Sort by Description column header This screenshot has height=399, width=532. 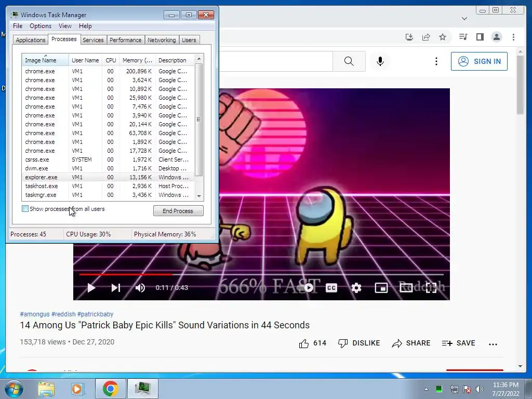click(175, 60)
